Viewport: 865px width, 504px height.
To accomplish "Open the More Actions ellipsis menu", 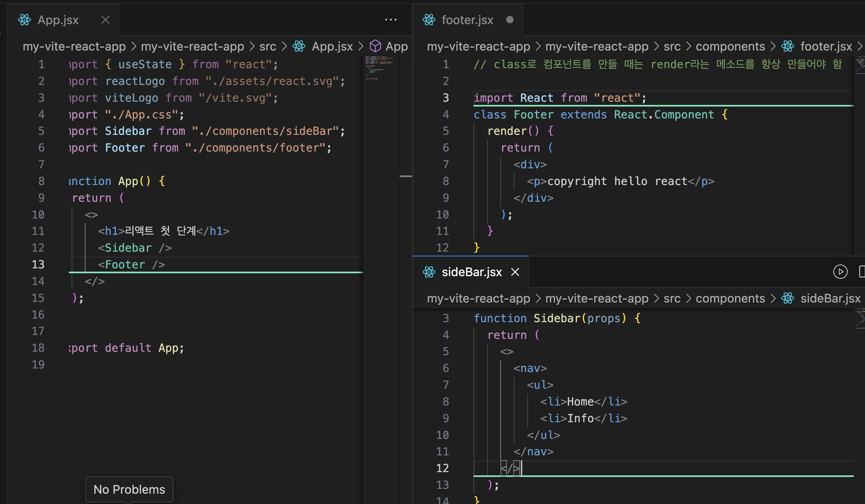I will (x=391, y=20).
